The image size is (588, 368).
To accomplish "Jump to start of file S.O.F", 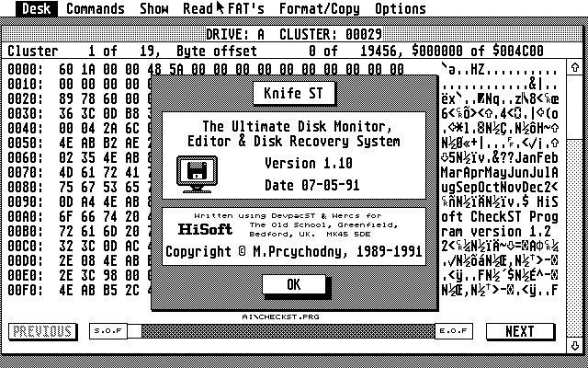I will click(x=107, y=331).
